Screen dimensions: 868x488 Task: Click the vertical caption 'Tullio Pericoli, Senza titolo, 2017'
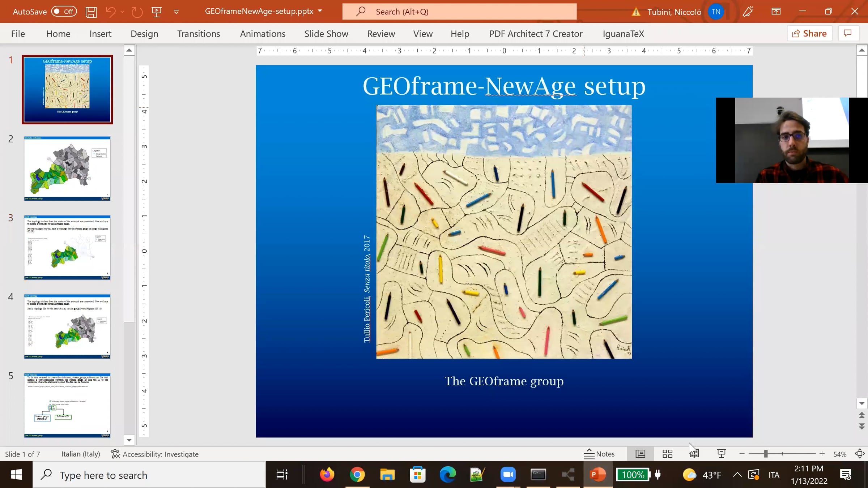pyautogui.click(x=367, y=289)
